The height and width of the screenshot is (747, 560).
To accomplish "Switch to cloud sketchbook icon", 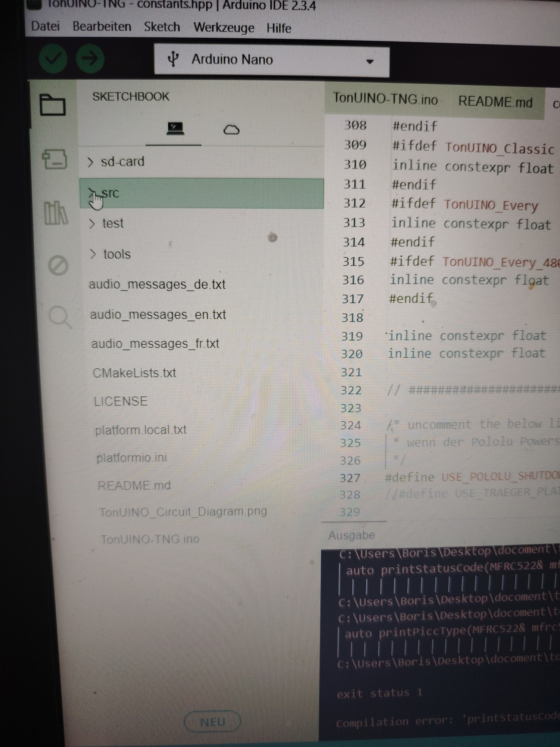I will click(231, 130).
